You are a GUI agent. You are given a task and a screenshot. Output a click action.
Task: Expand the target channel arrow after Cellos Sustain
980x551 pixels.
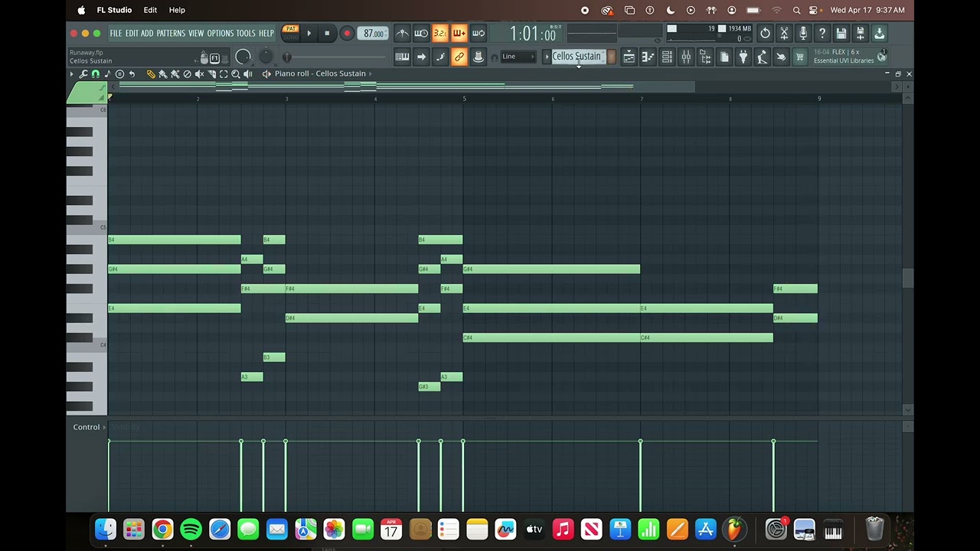371,73
